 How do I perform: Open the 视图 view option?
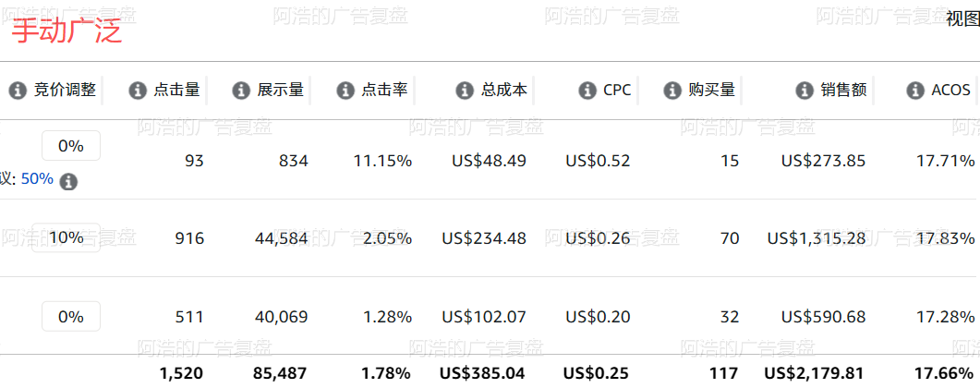pos(962,18)
